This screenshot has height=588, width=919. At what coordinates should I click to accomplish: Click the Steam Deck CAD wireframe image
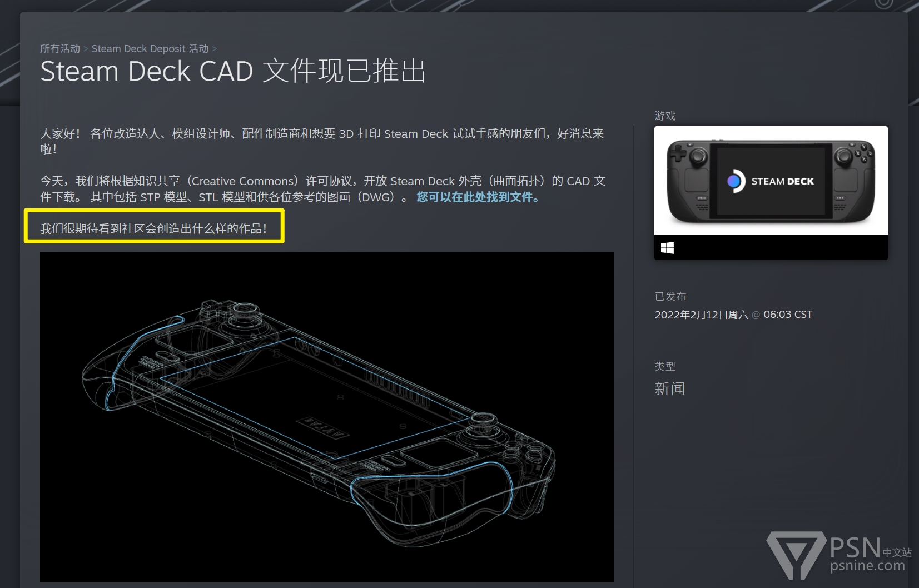[327, 417]
